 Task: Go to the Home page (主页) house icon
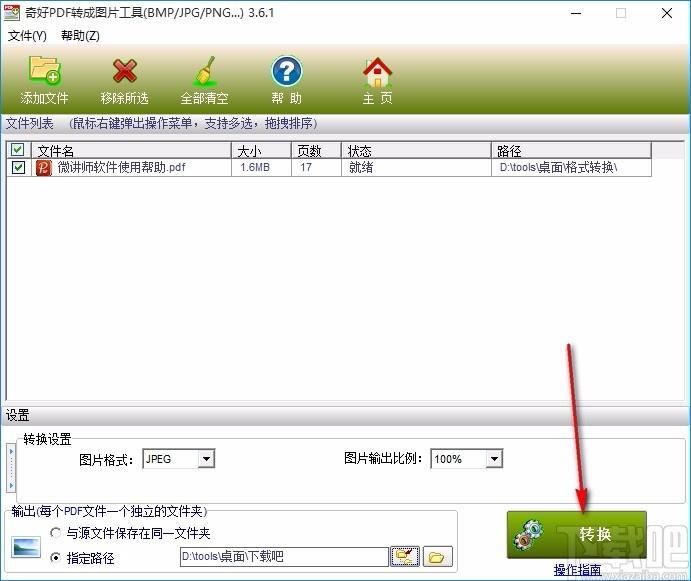click(x=378, y=71)
